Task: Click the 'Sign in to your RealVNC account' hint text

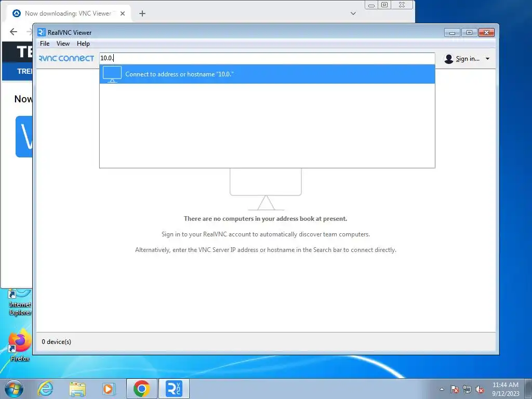Action: click(x=265, y=234)
